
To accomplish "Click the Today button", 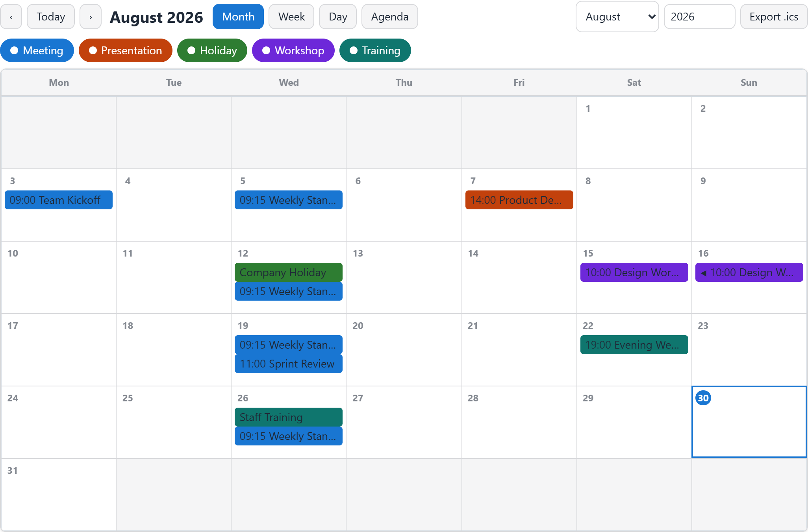I will click(51, 17).
